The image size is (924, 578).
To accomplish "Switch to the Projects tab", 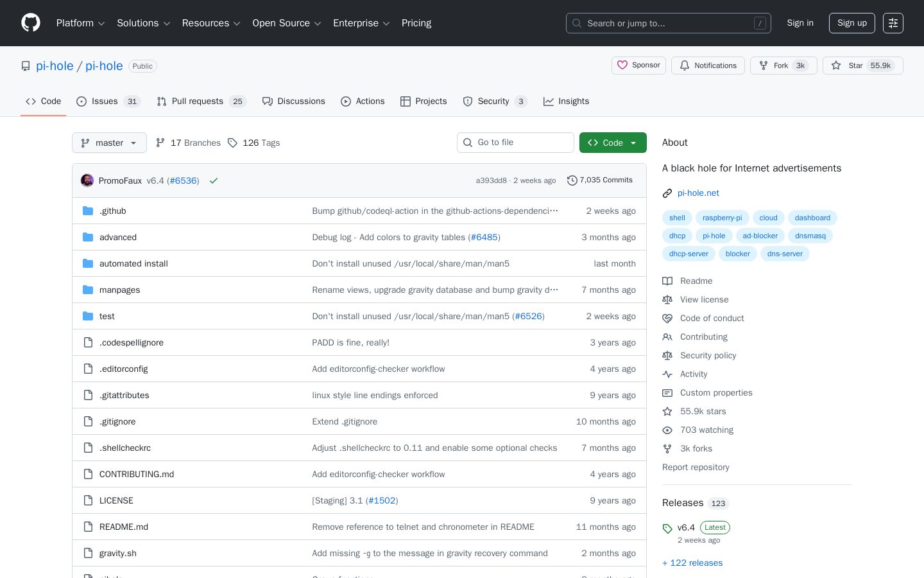I will point(424,101).
